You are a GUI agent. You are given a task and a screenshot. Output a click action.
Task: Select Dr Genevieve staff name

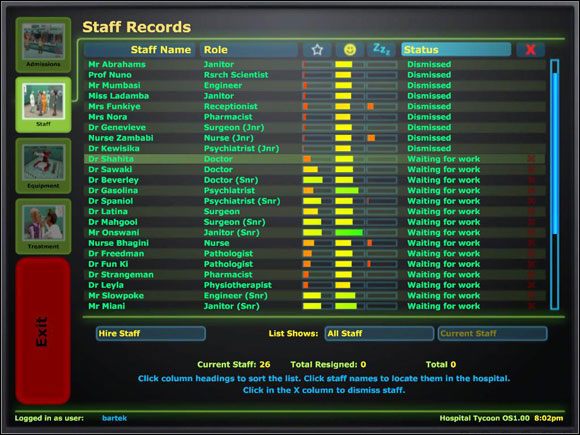tap(117, 128)
